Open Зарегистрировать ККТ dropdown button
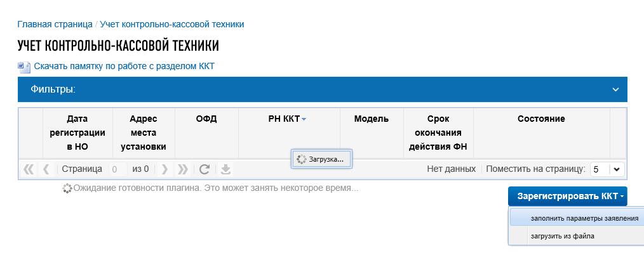This screenshot has width=644, height=260. [x=568, y=197]
